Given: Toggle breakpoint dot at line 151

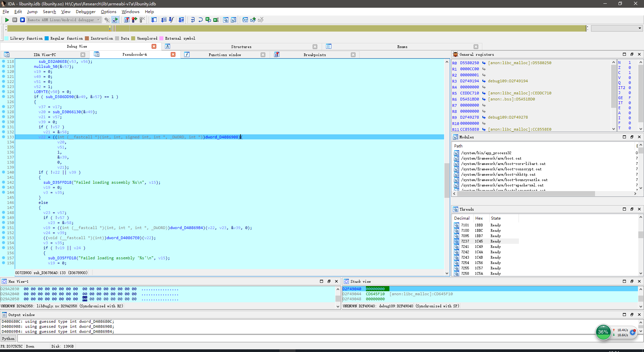Looking at the screenshot, I should [x=3, y=228].
